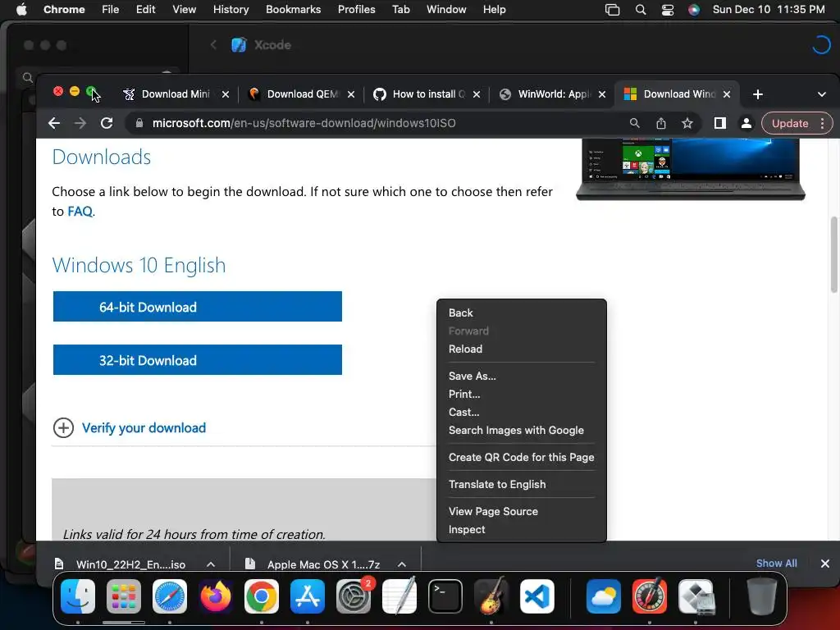Open Apple Mac OS X 7z download chevron
Image resolution: width=840 pixels, height=630 pixels.
[x=402, y=564]
